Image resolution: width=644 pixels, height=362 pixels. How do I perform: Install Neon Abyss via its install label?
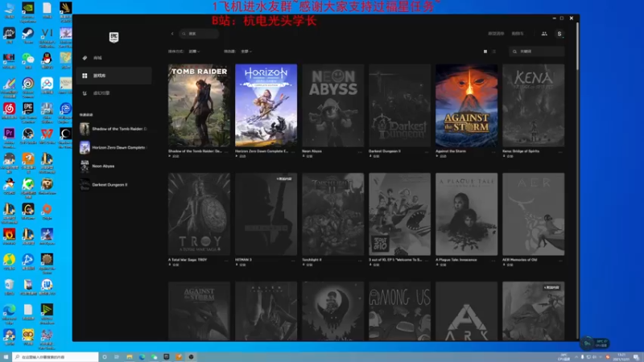pos(308,156)
